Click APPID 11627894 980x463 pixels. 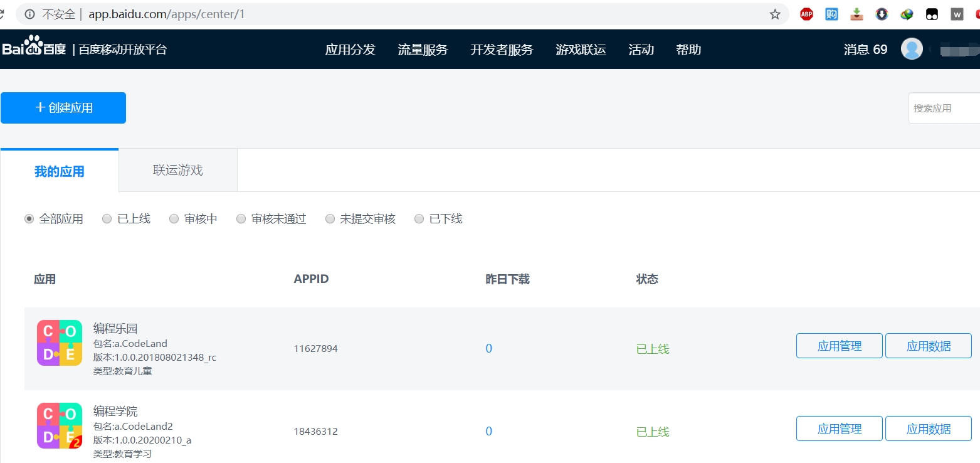click(315, 348)
